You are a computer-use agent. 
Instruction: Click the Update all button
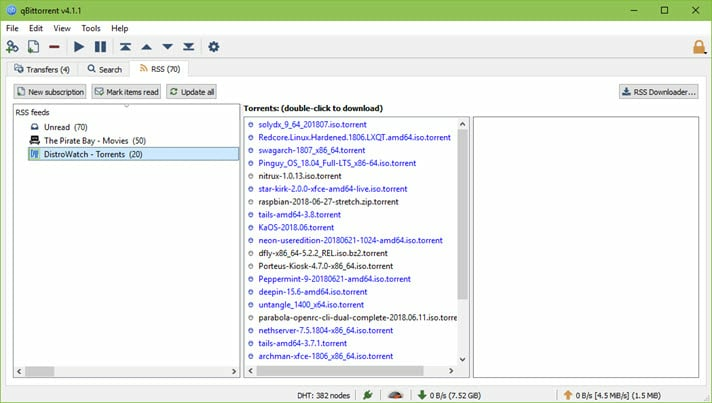tap(191, 92)
